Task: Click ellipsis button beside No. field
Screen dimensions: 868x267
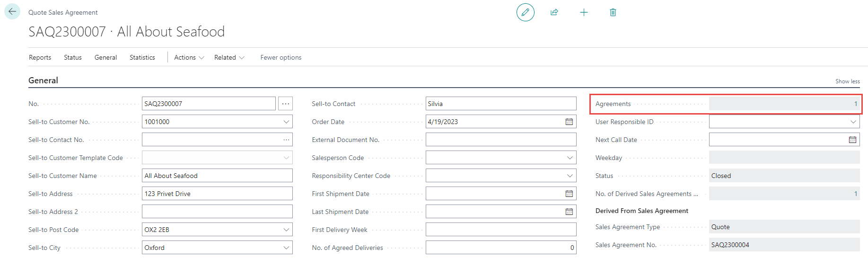Action: [x=285, y=104]
